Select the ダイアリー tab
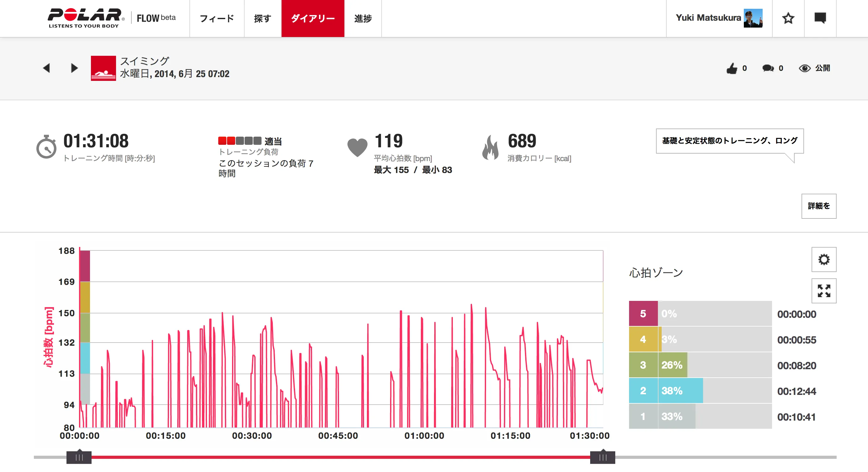Screen dimensions: 868x472 point(313,18)
